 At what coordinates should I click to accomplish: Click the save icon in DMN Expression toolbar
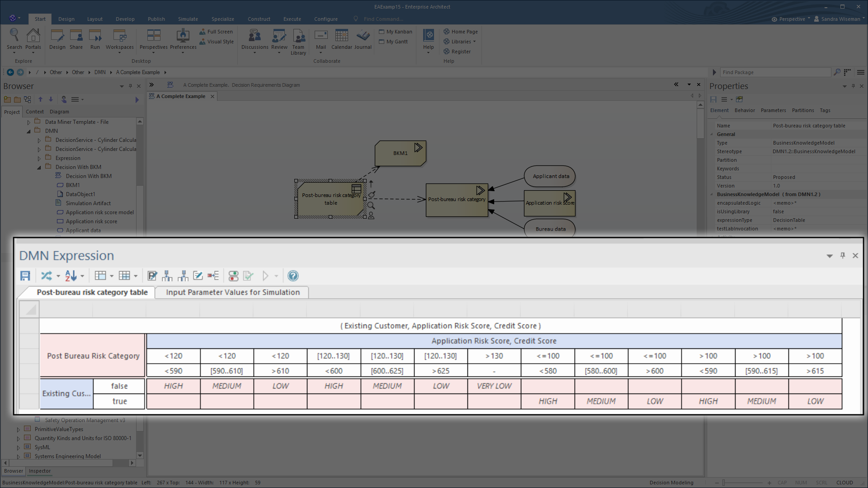pyautogui.click(x=25, y=276)
